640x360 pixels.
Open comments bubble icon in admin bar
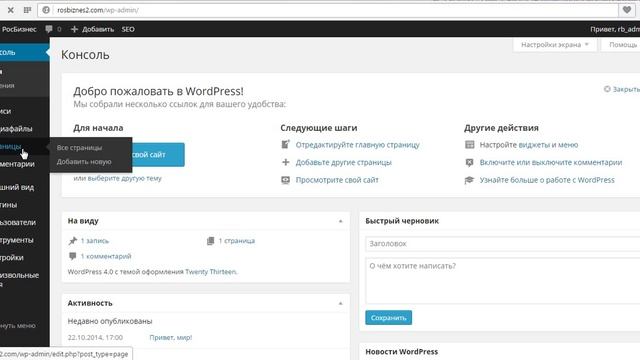[x=49, y=29]
